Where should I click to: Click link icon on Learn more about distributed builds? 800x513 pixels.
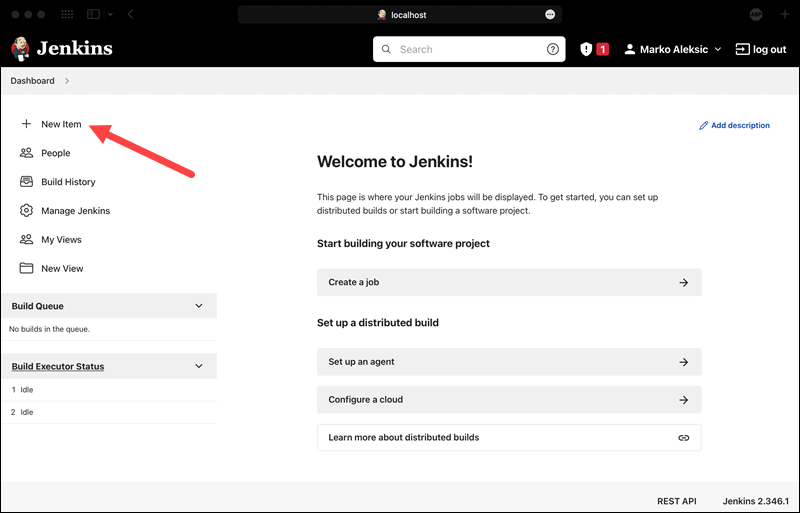point(684,437)
